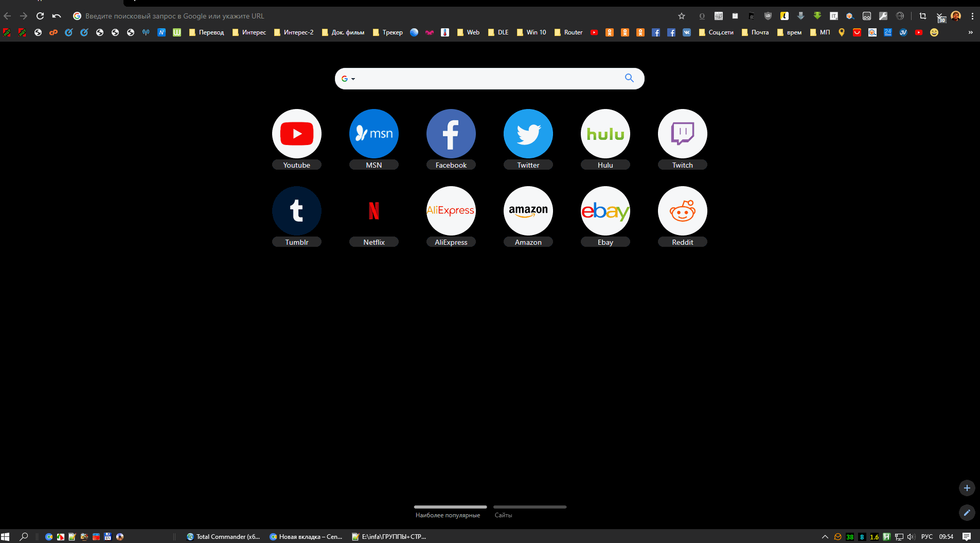Open the Twitch speed dial tile
Viewport: 980px width, 543px height.
(x=683, y=134)
